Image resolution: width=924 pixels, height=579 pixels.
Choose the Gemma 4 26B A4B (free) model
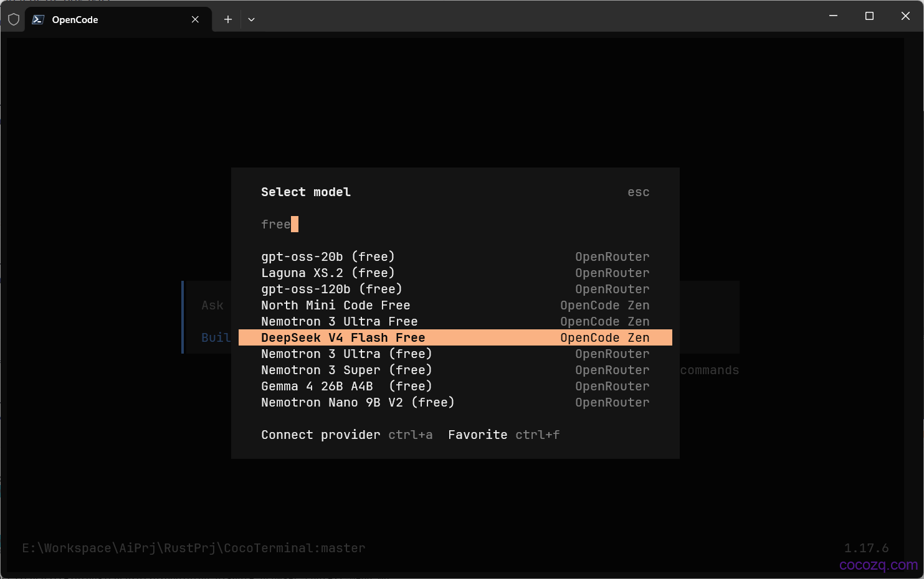[455, 386]
